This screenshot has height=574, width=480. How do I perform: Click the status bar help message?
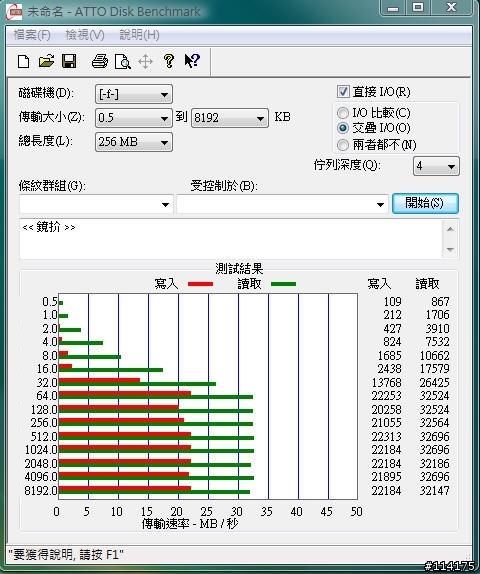(x=66, y=555)
